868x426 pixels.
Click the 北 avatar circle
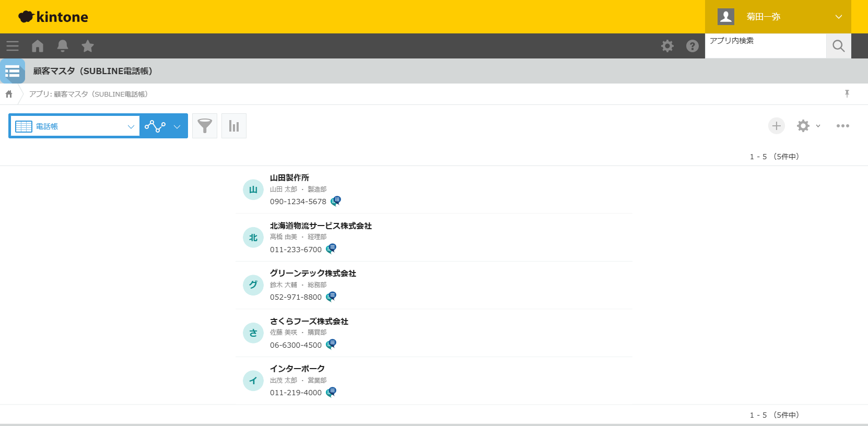tap(253, 238)
